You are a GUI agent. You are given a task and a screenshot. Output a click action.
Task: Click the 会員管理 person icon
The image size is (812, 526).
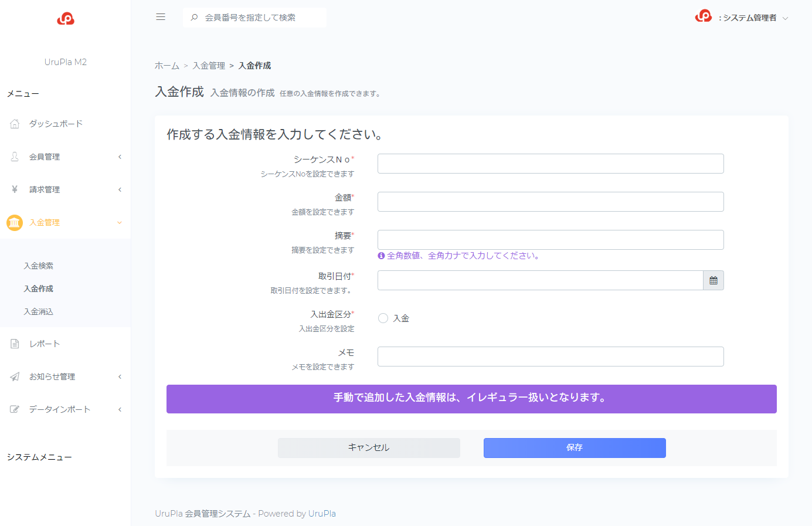click(15, 157)
